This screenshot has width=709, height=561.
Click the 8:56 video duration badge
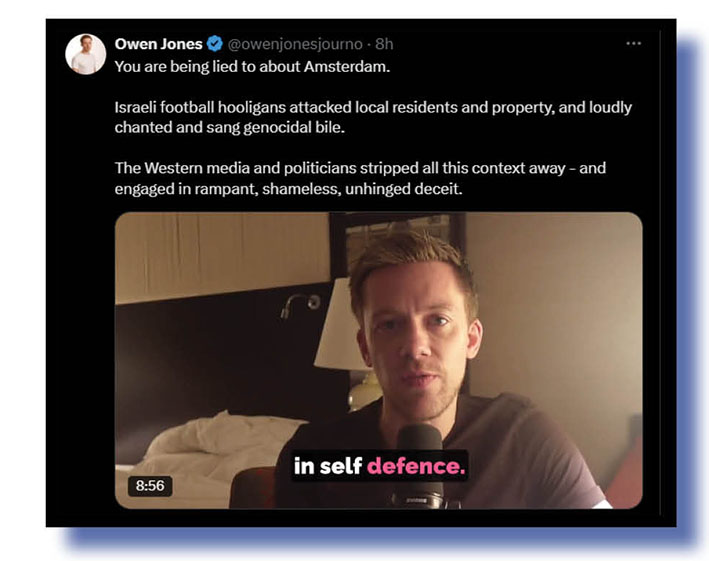(150, 486)
